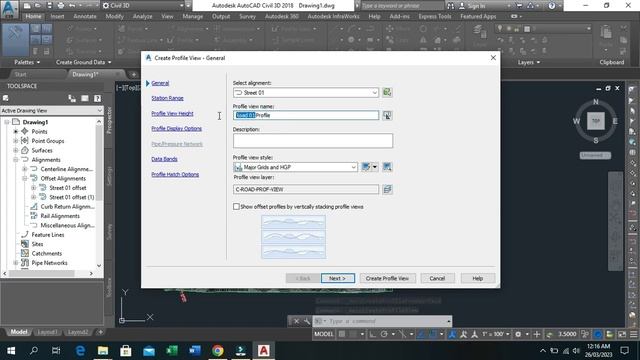Expand the Point Groups tree node

pyautogui.click(x=16, y=141)
